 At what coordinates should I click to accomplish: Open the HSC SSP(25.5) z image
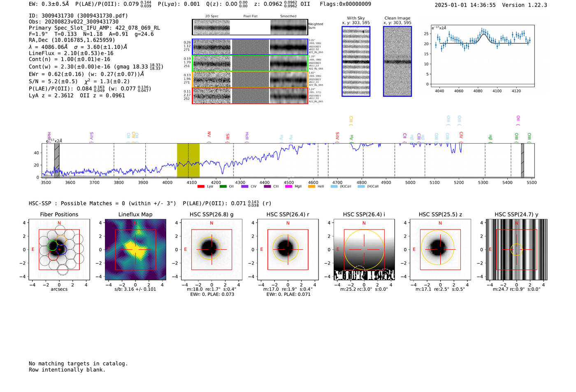[x=440, y=250]
